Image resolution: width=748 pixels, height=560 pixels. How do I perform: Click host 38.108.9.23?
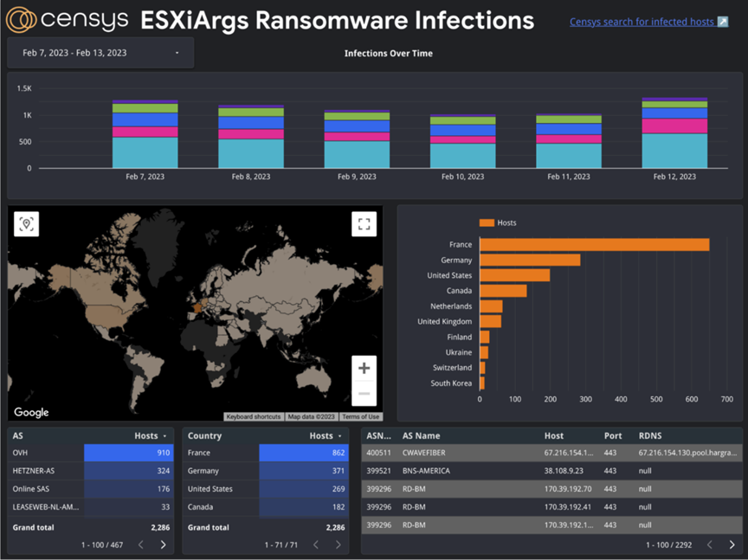tap(564, 471)
